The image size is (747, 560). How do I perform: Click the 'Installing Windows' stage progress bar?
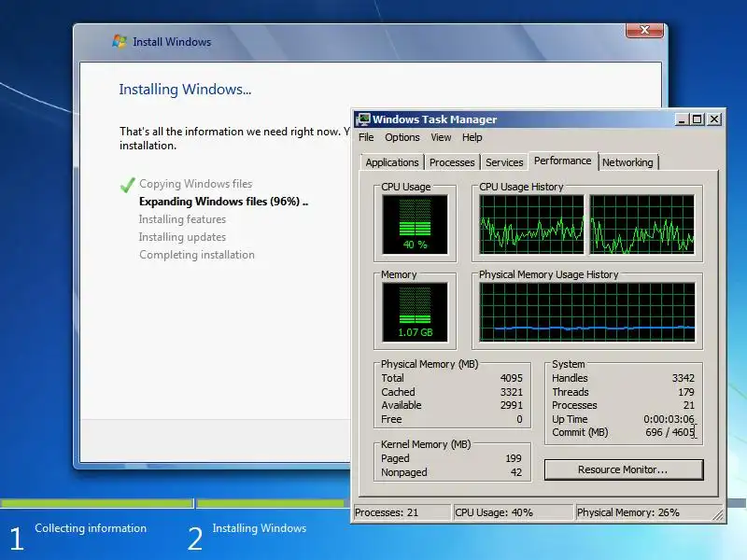274,503
